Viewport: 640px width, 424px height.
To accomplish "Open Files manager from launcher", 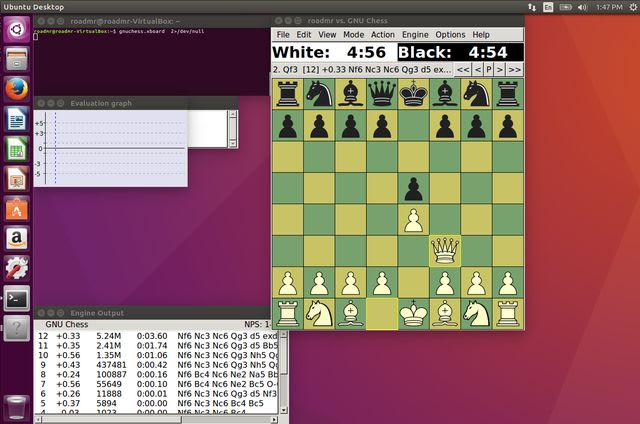I will (17, 59).
